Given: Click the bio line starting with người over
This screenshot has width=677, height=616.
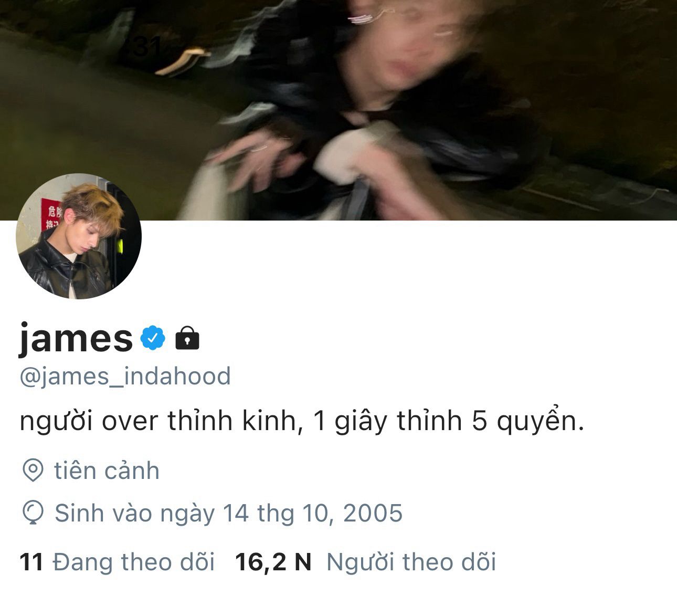Looking at the screenshot, I should click(x=302, y=421).
